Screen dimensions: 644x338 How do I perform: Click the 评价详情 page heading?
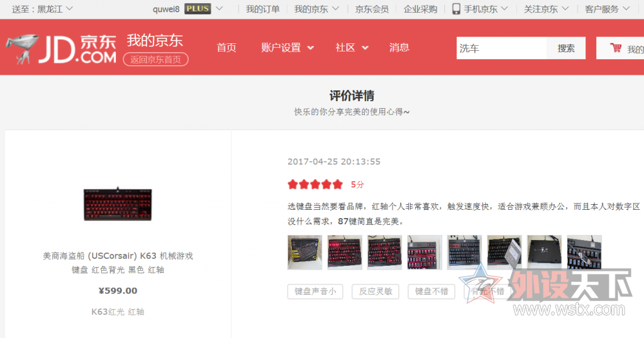tap(352, 95)
